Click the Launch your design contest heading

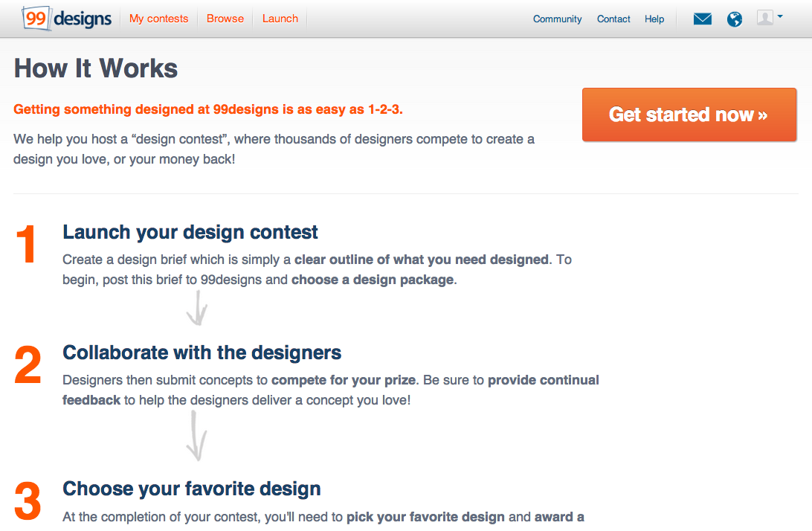click(x=190, y=232)
